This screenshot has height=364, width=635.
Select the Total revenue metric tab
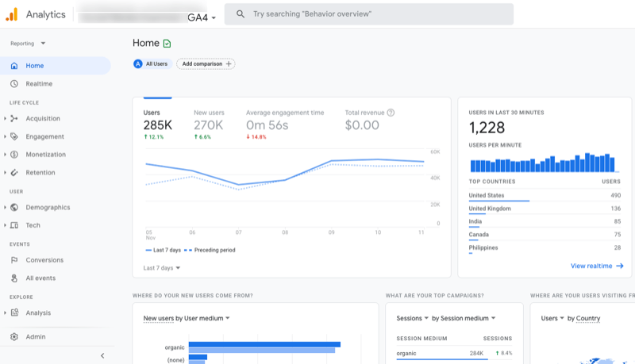(369, 121)
